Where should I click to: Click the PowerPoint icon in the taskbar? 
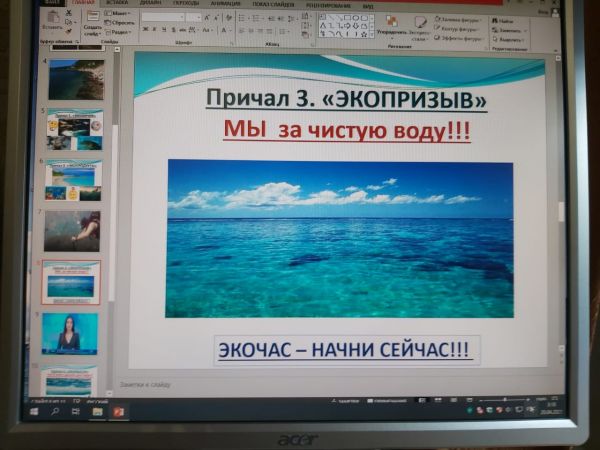pyautogui.click(x=118, y=410)
